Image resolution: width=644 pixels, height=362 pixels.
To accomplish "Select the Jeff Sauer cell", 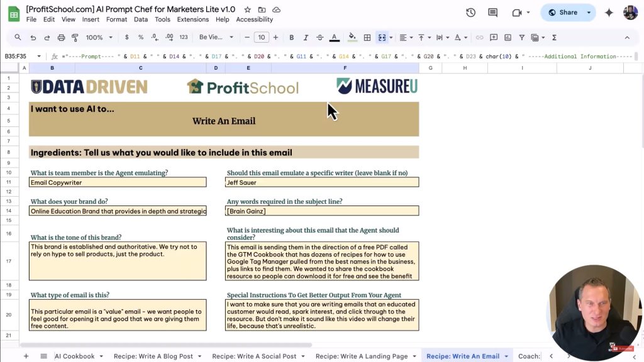I will 322,182.
